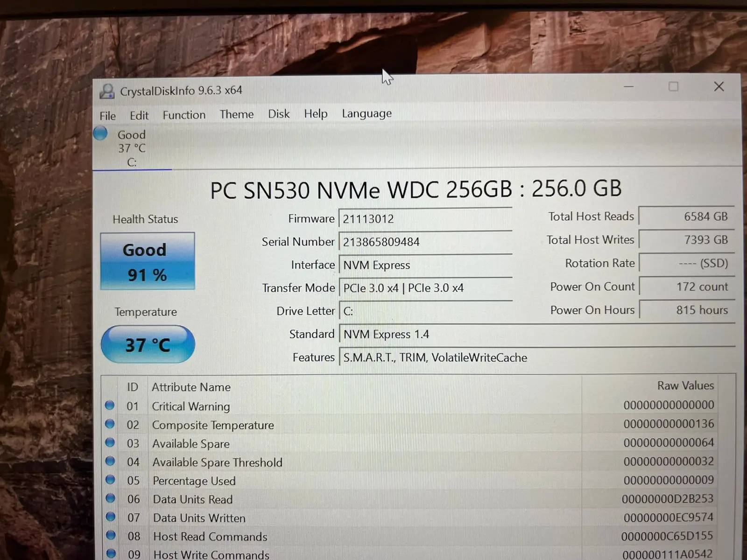Click the status dot beside Available Spare row 03
This screenshot has height=560, width=747.
coord(110,442)
